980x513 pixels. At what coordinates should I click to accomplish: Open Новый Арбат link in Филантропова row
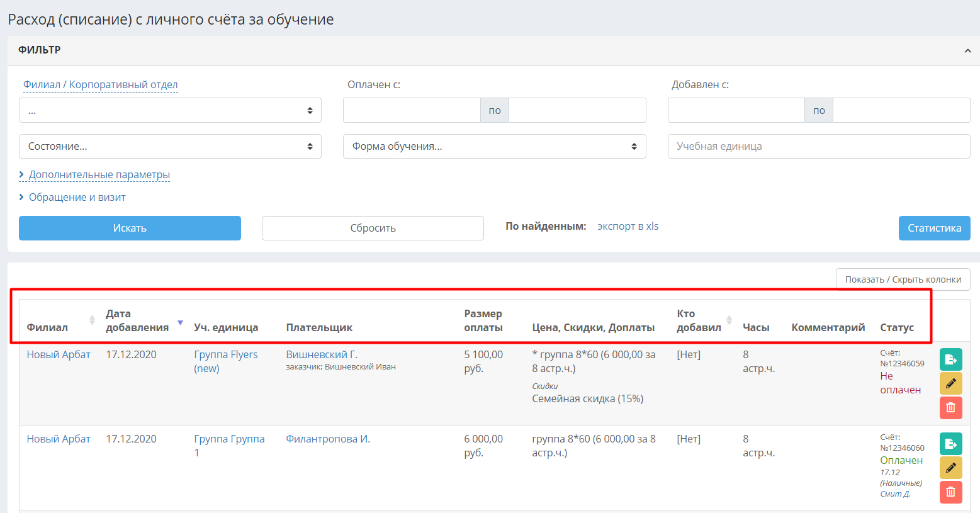click(x=59, y=439)
